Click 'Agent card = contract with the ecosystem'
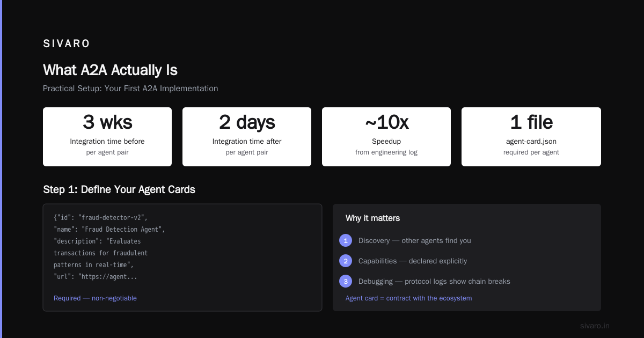Image resolution: width=644 pixels, height=338 pixels. 408,298
